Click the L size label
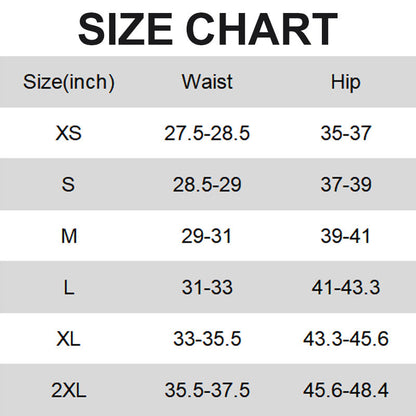Viewport: 416px width, 416px height. click(69, 287)
